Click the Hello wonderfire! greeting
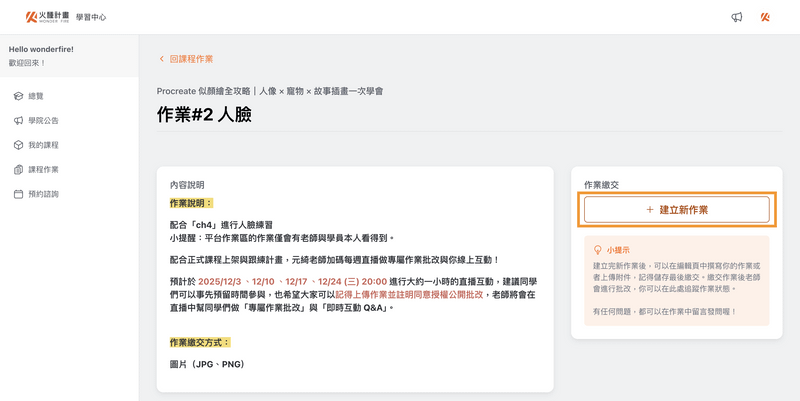Screen dimensions: 800x401 41,49
